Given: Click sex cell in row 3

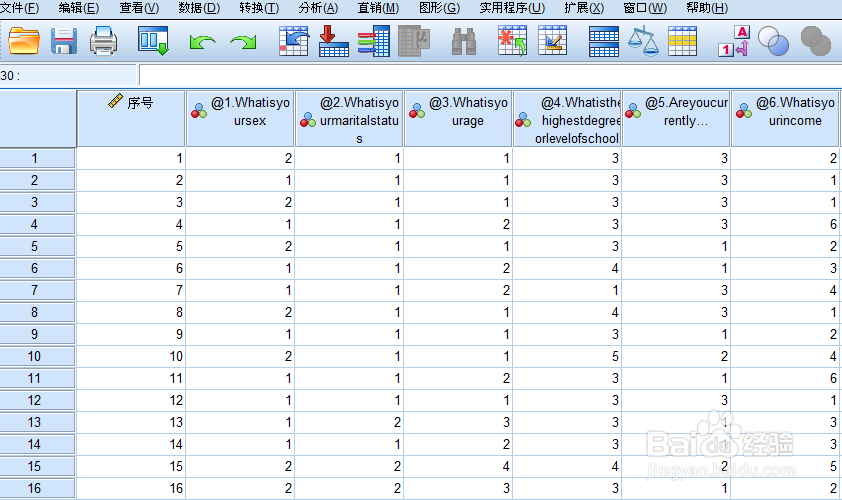Looking at the screenshot, I should point(240,202).
